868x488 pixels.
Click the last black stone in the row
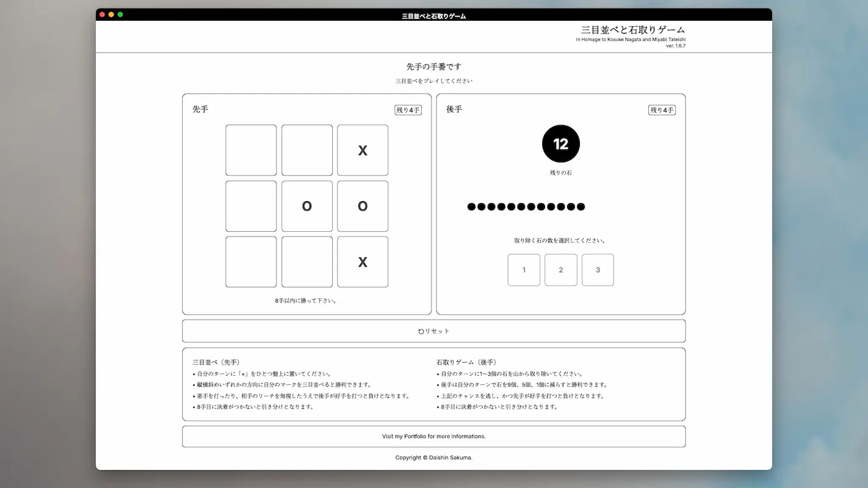pos(581,206)
